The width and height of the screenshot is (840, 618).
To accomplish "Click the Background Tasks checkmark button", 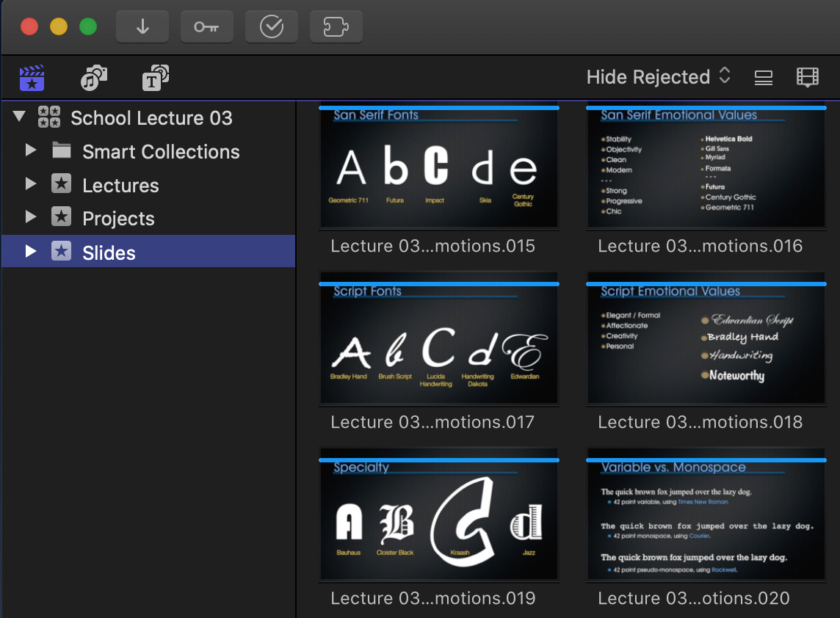I will [x=272, y=27].
